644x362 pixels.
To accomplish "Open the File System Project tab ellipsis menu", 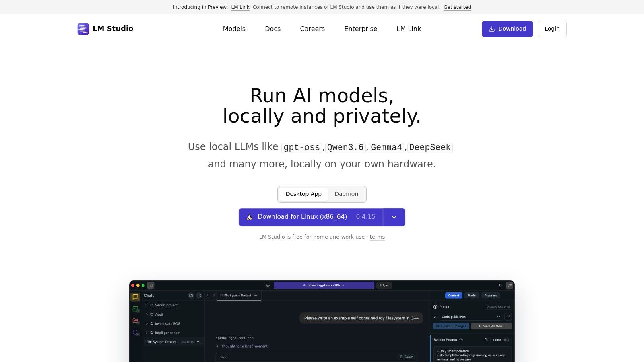I will [x=255, y=296].
